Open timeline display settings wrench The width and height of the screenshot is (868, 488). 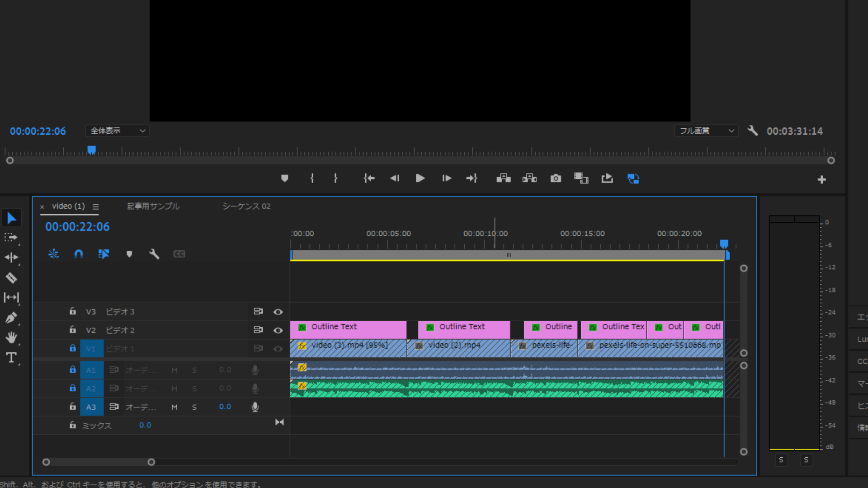point(154,254)
